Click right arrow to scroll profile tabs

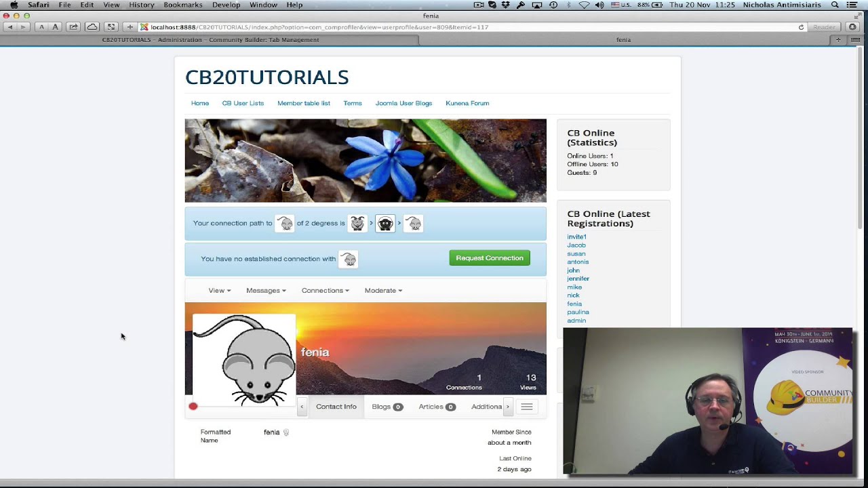click(507, 407)
